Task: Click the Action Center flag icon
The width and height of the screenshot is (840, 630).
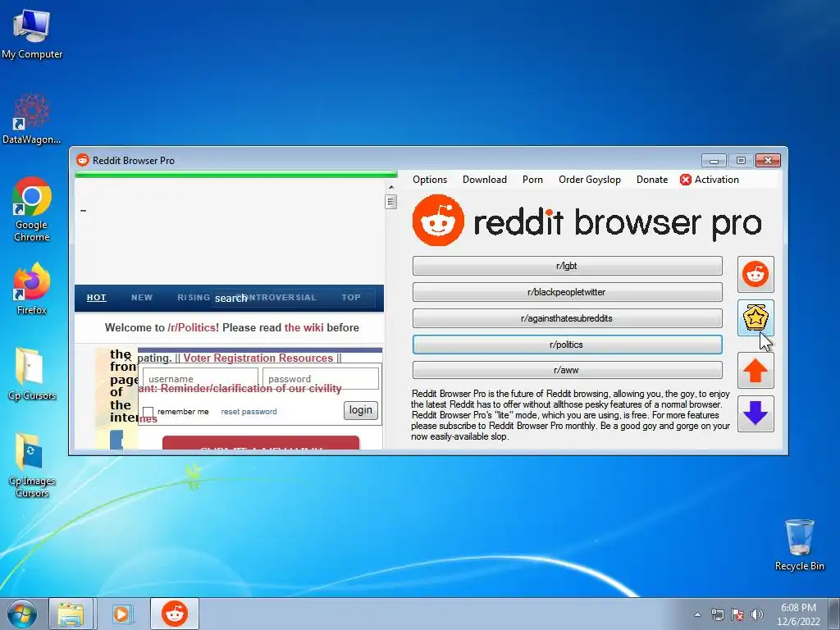Action: [x=737, y=614]
